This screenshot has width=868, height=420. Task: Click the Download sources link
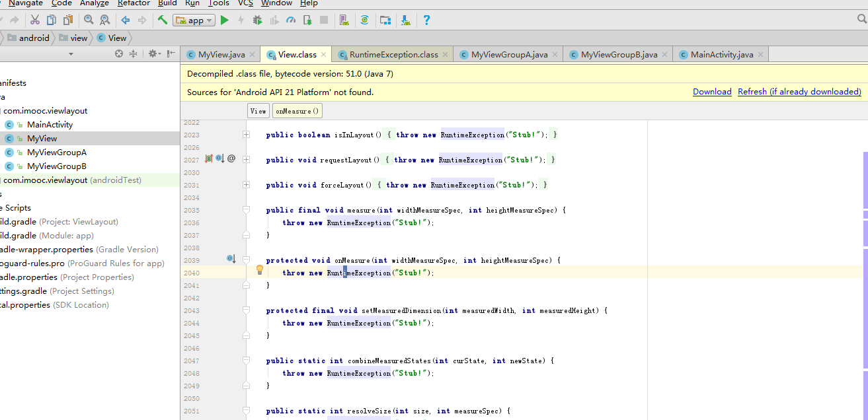712,92
